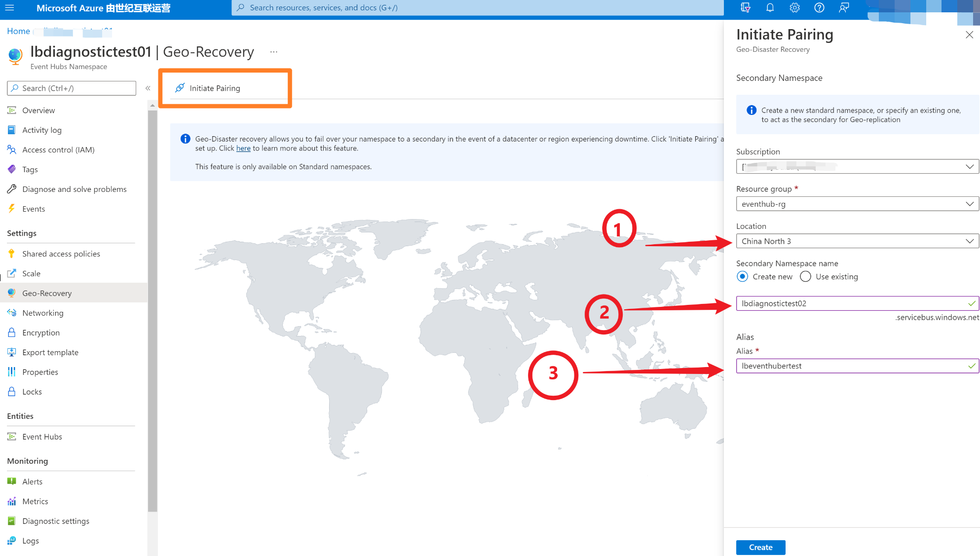Select the Create new radio button

coord(742,277)
